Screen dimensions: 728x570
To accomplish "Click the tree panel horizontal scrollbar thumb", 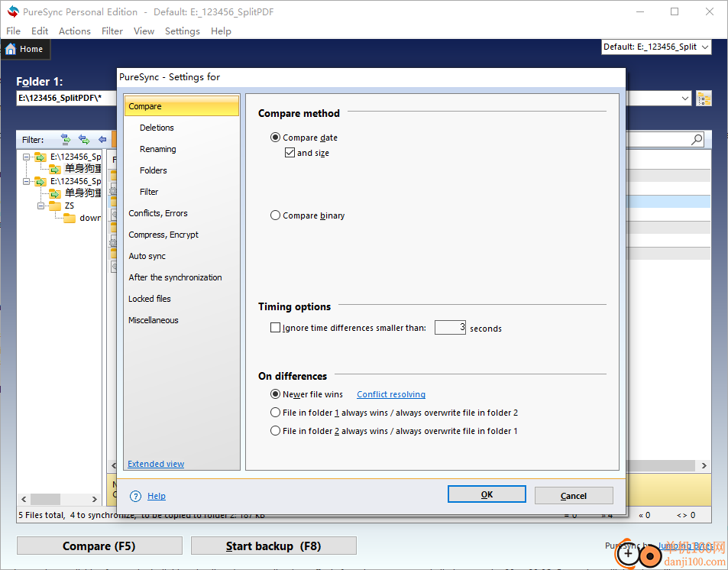I will (45, 499).
